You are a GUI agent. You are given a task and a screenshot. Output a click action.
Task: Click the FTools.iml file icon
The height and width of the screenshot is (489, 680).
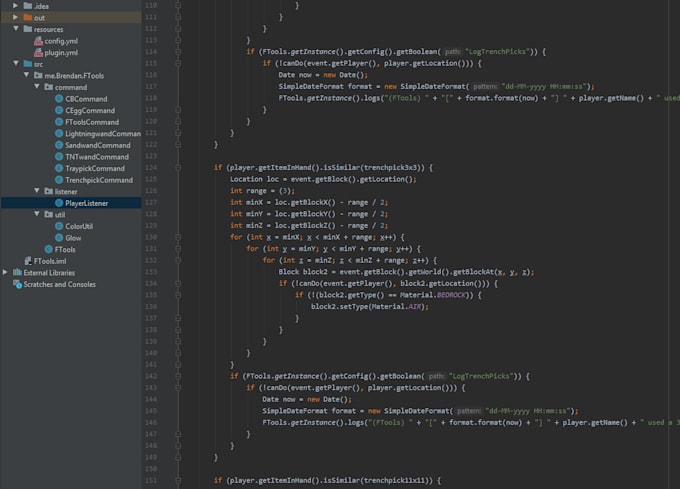pyautogui.click(x=28, y=261)
